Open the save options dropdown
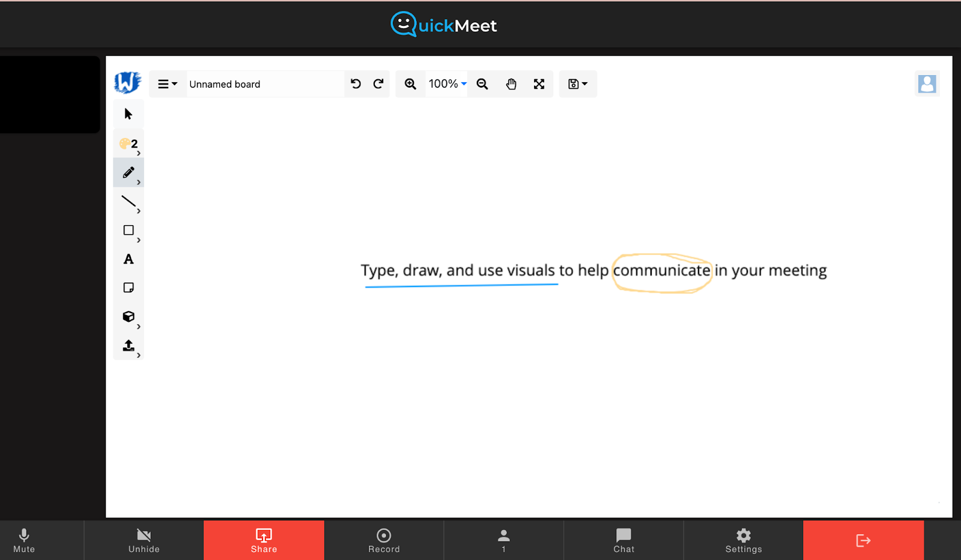This screenshot has width=961, height=560. coord(578,84)
